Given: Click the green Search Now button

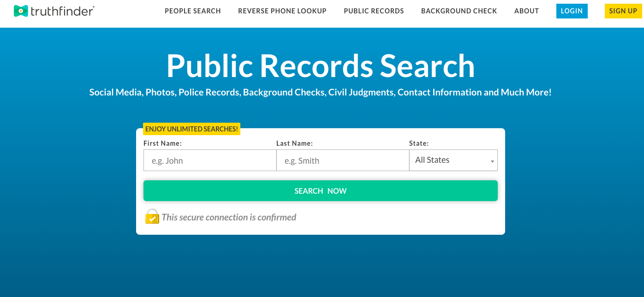Looking at the screenshot, I should [321, 191].
